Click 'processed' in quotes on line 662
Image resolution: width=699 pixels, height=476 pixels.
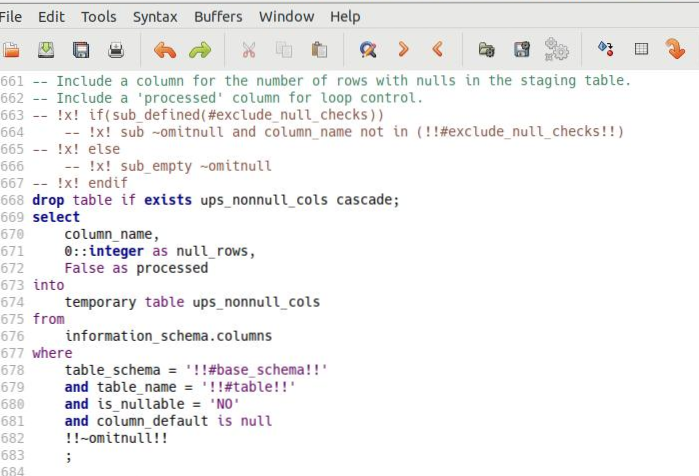180,98
